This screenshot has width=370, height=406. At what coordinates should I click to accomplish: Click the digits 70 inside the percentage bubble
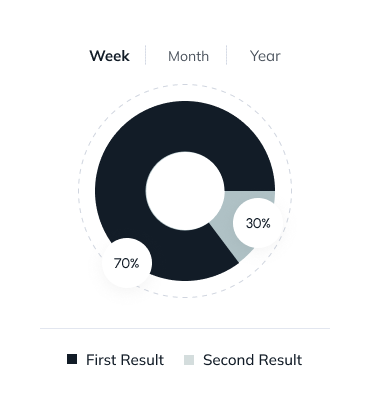122,263
